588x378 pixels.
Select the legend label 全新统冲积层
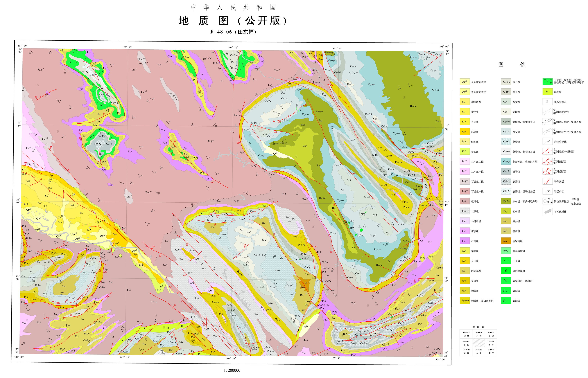pyautogui.click(x=478, y=82)
